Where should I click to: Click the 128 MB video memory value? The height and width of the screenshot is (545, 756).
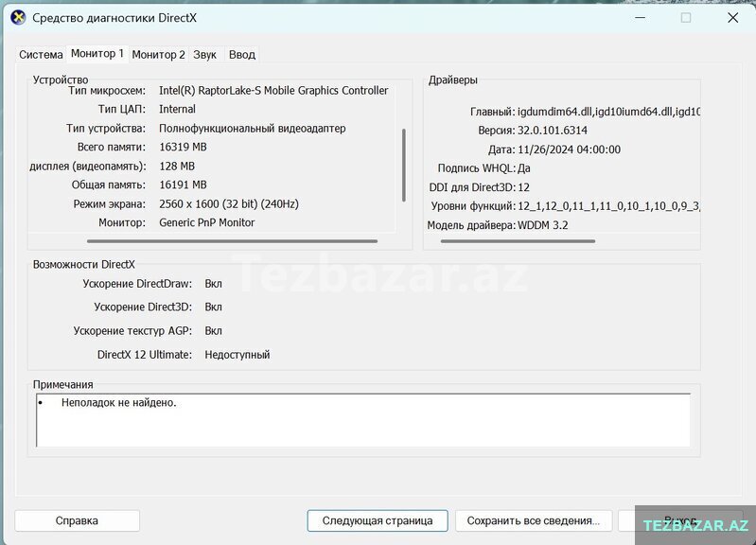(x=177, y=167)
